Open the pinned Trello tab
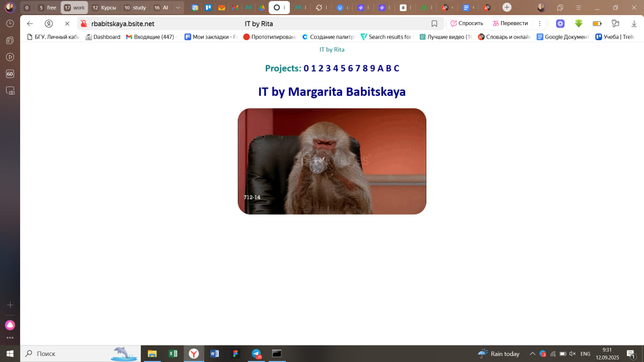Screen dimensions: 644x362 [x=208, y=7]
